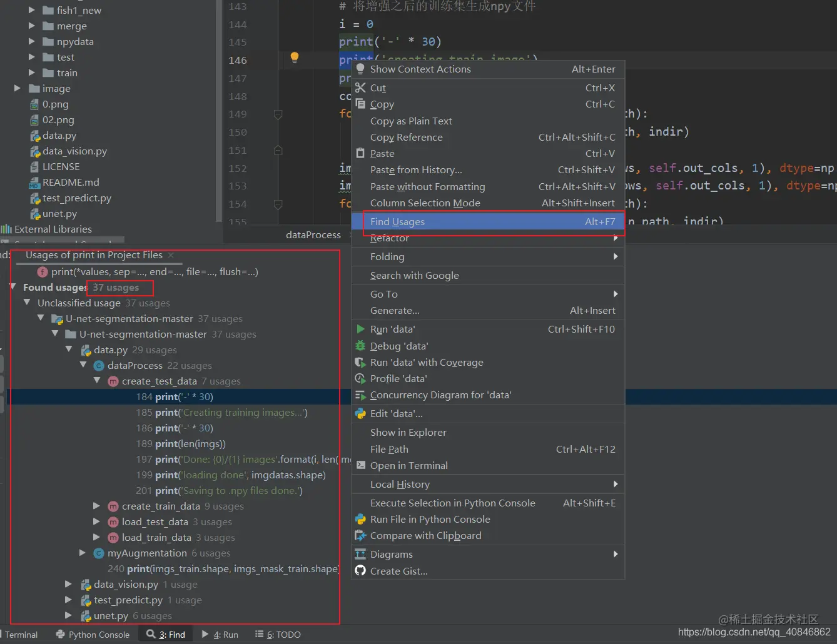This screenshot has width=837, height=644.
Task: Select Column Selection Mode entry
Action: coord(488,203)
